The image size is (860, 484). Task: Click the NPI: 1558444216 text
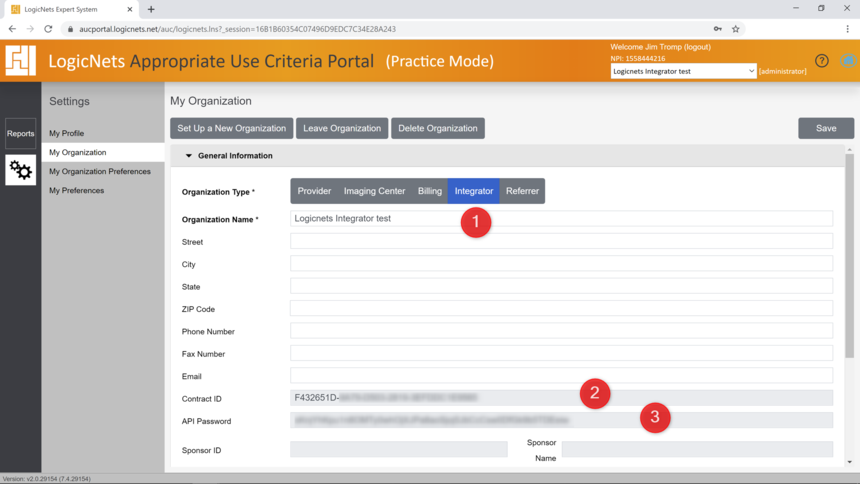click(638, 58)
